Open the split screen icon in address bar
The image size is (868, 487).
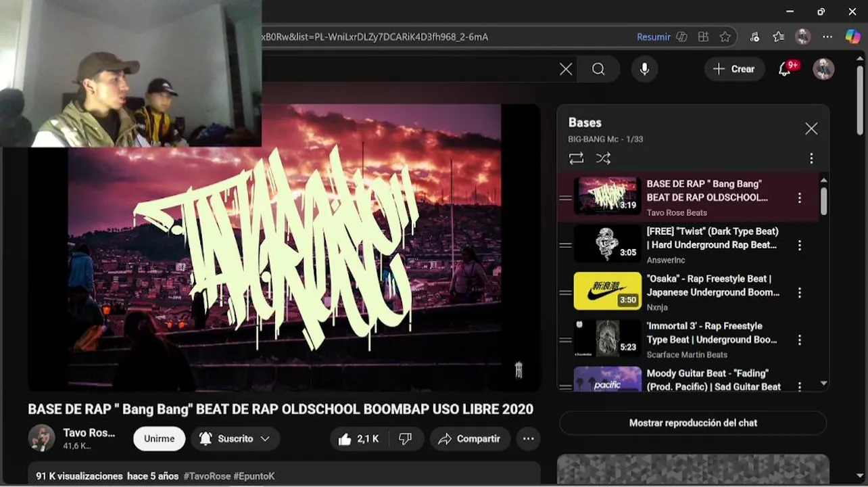pos(704,37)
